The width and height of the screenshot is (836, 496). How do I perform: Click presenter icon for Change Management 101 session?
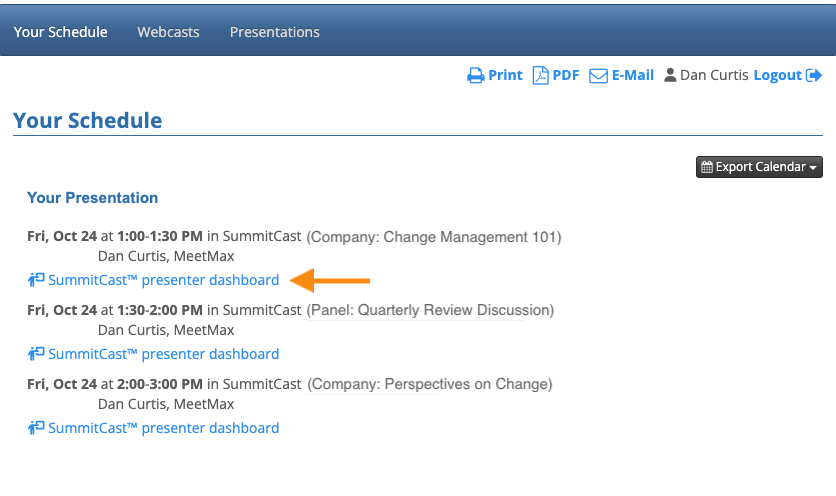(x=36, y=280)
